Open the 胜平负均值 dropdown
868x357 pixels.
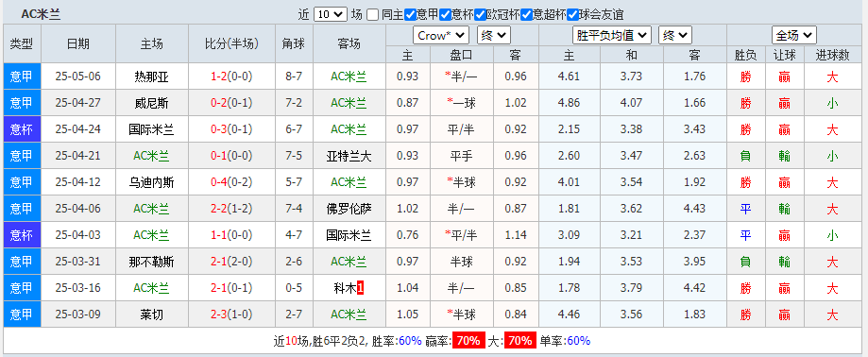612,36
